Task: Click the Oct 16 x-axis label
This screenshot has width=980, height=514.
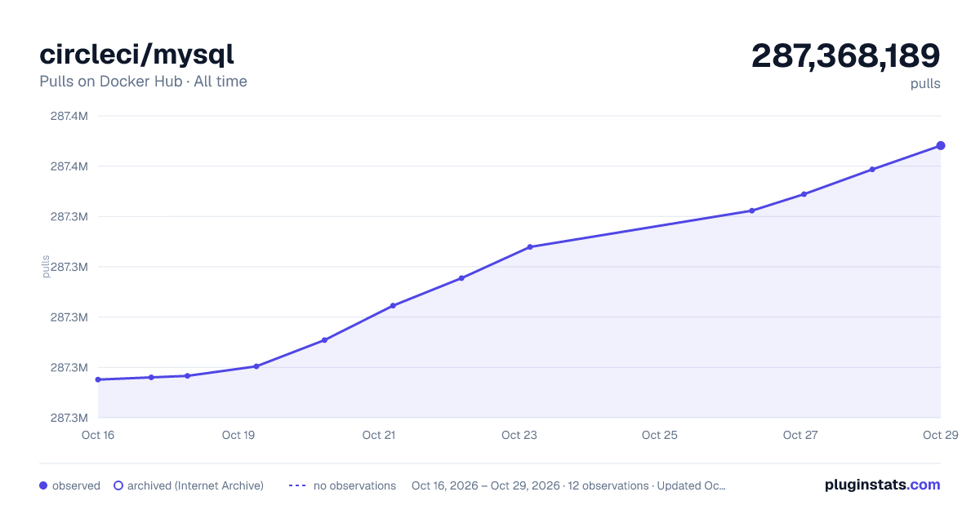Action: (x=98, y=435)
